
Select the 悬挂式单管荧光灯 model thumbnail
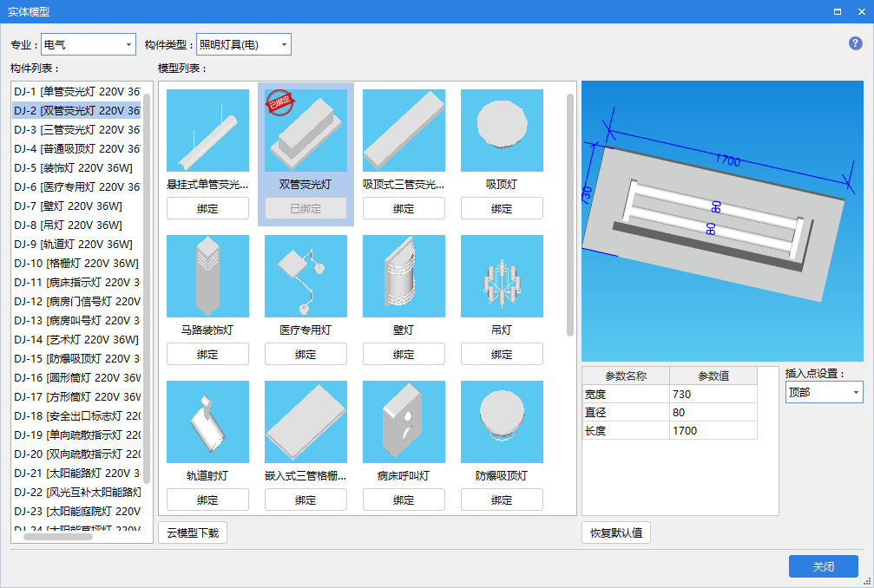coord(207,130)
